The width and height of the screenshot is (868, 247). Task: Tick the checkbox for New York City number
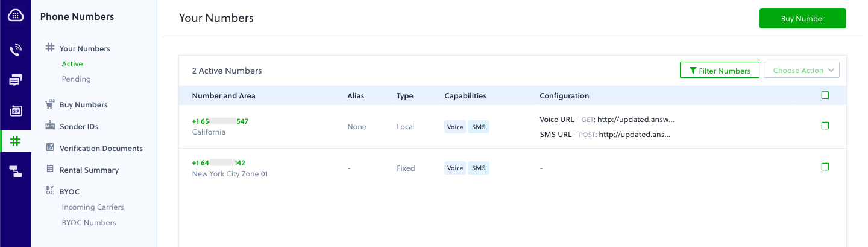825,167
